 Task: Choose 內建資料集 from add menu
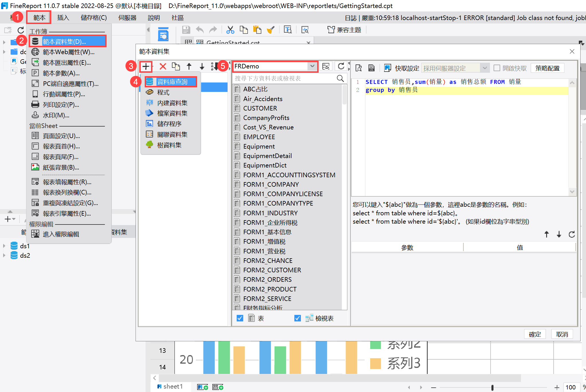coord(172,103)
